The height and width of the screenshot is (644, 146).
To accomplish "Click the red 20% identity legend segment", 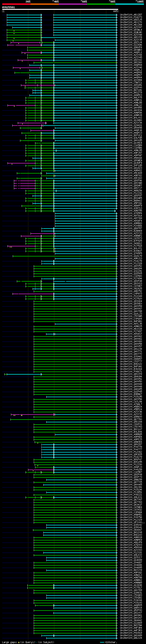I will click(x=16, y=4).
